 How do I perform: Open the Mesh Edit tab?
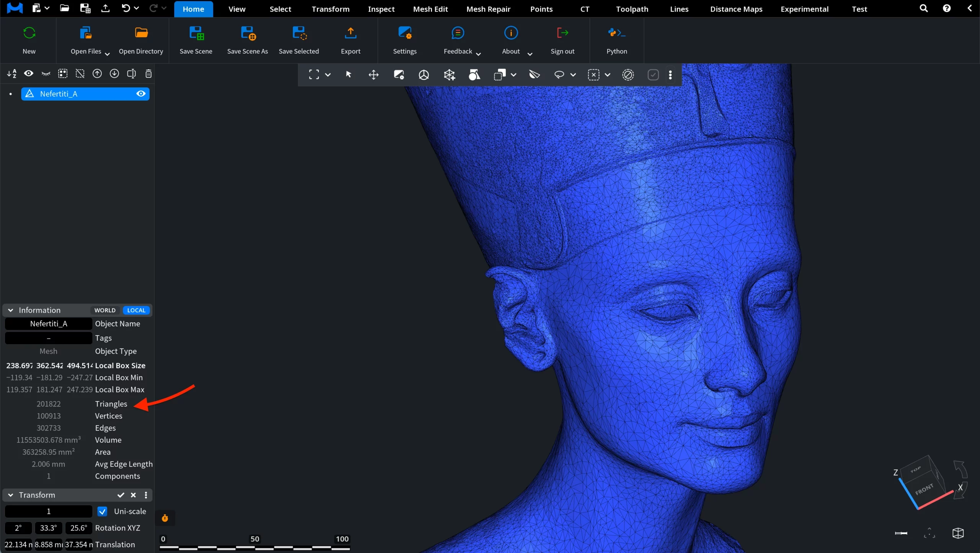[x=430, y=9]
